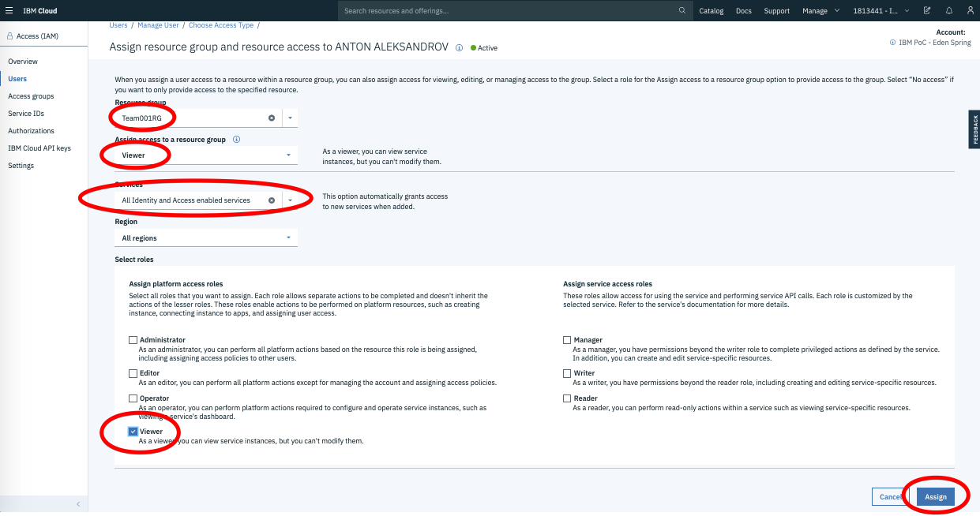The width and height of the screenshot is (980, 516).
Task: Click the lock icon by Access (IAM)
Action: 9,36
